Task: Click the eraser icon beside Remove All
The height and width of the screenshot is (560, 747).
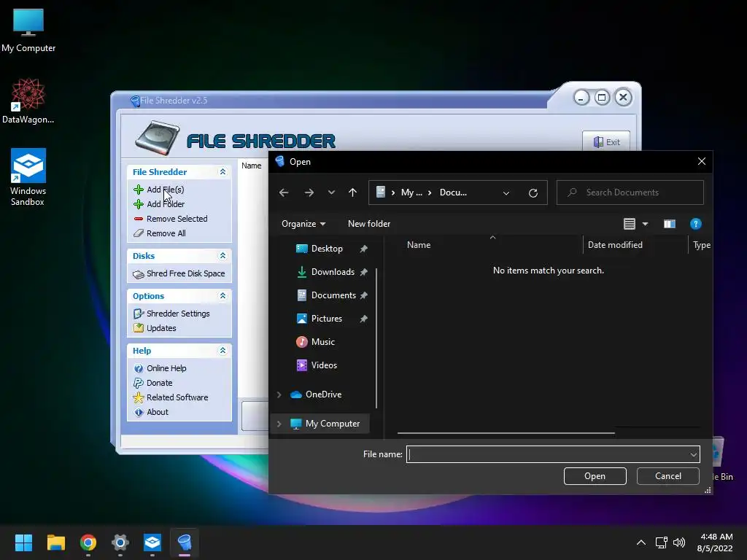Action: (138, 233)
